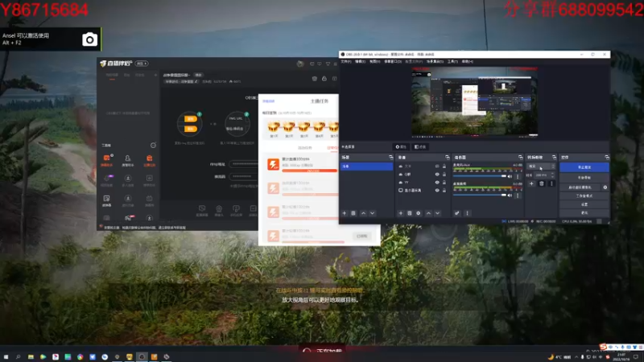
Task: Open advanced audio properties in the mixer footer
Action: pyautogui.click(x=456, y=213)
